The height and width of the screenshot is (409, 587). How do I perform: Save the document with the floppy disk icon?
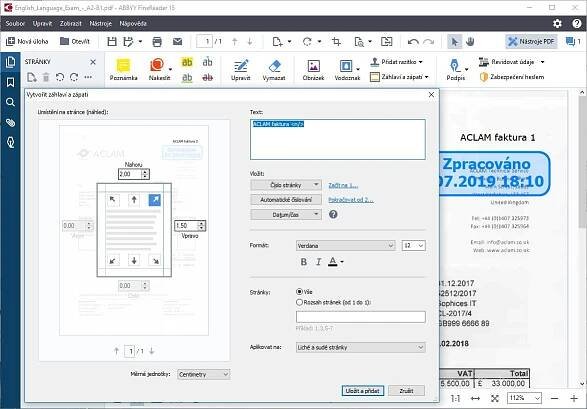click(112, 42)
